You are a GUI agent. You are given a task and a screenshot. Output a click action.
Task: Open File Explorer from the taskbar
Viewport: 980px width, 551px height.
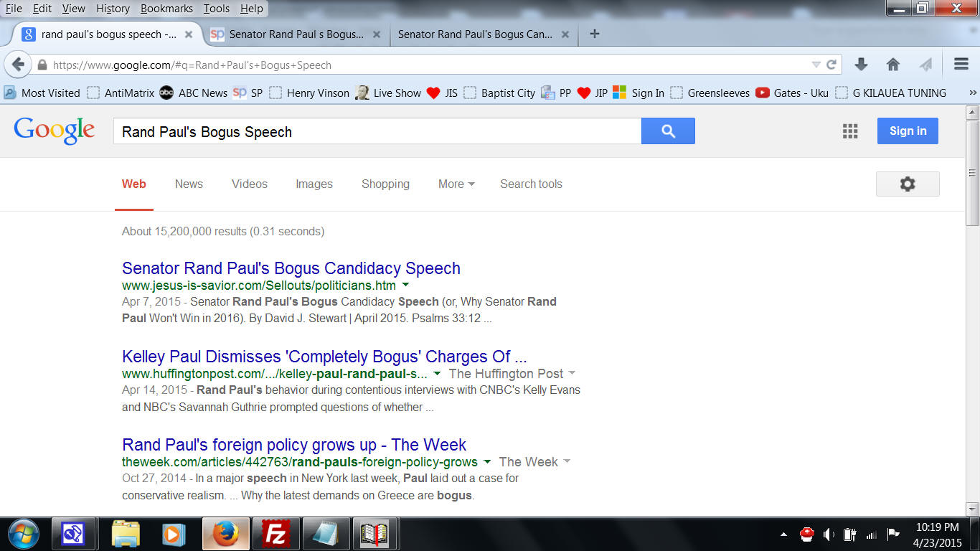click(x=126, y=534)
